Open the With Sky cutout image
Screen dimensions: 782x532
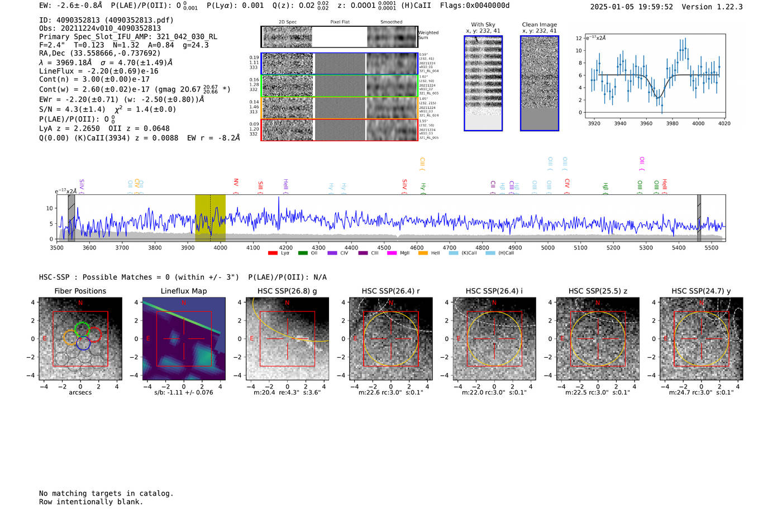pyautogui.click(x=483, y=83)
